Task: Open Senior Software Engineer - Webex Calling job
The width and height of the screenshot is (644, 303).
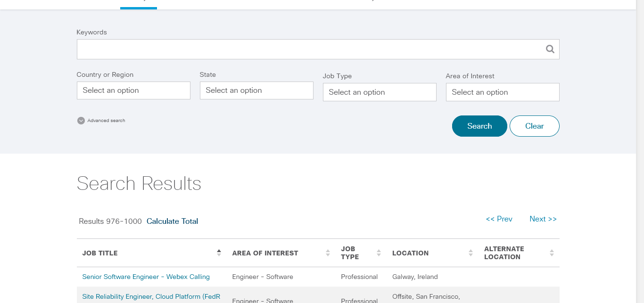Action: 146,277
